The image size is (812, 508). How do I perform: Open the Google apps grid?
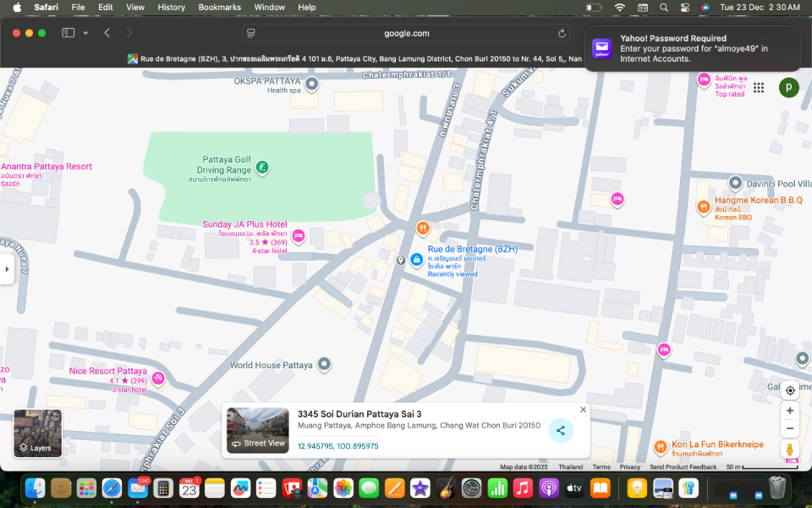(x=760, y=87)
